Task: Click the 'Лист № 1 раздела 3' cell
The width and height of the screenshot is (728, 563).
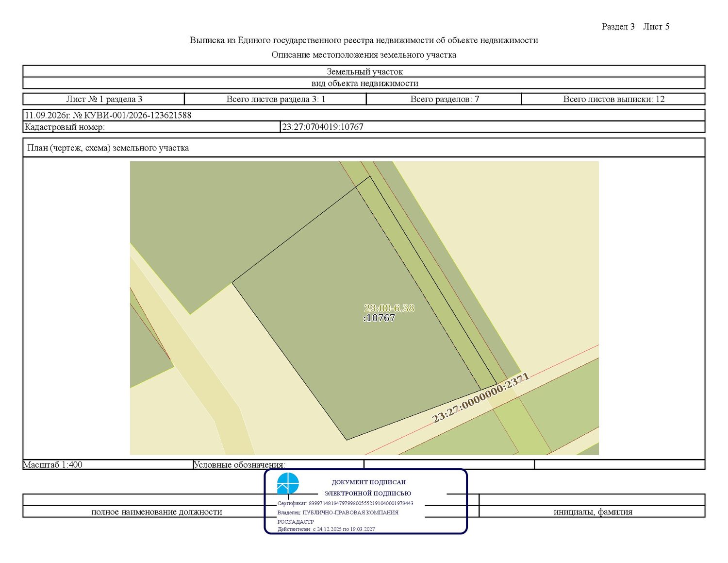Action: [x=104, y=99]
